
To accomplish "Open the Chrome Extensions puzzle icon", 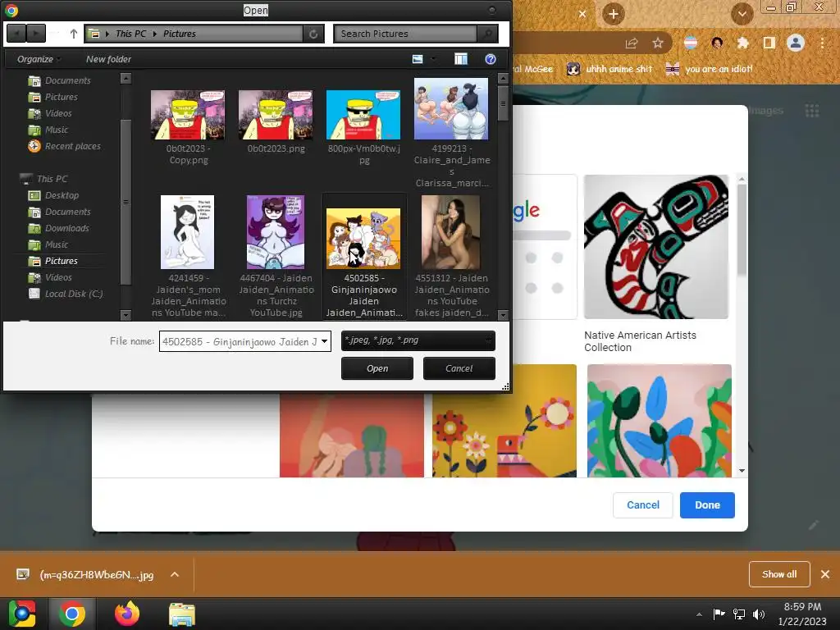I will tap(743, 43).
